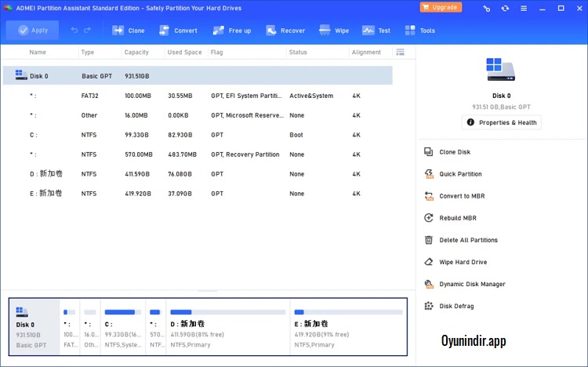The image size is (588, 367).
Task: Click the Quick Partition icon
Action: (429, 174)
